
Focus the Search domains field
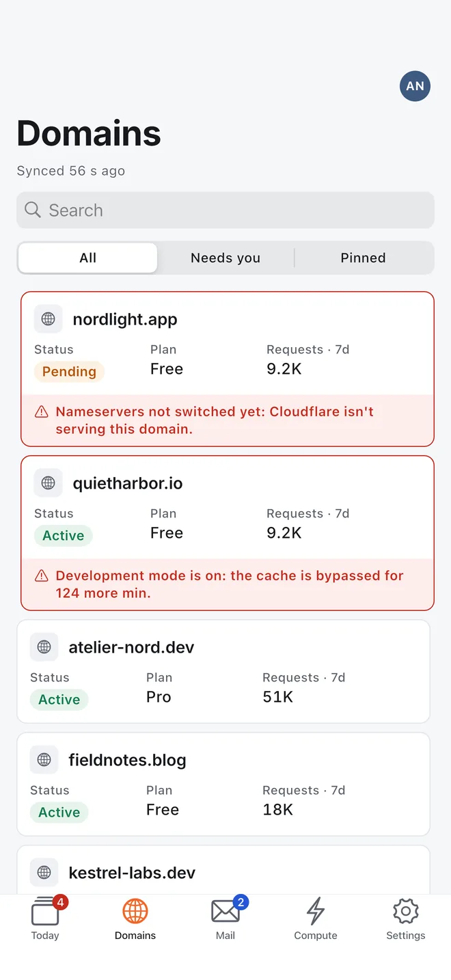[x=225, y=210]
